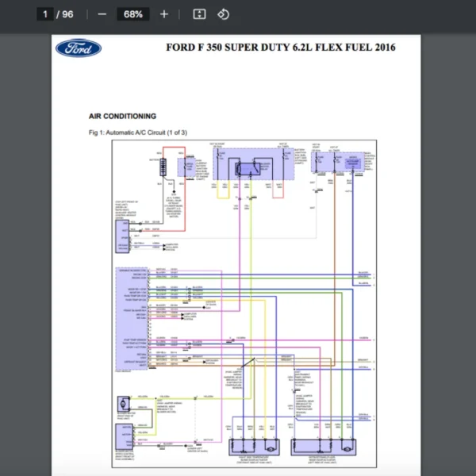476x476 pixels.
Task: Click the zoom out minus button
Action: [x=102, y=14]
